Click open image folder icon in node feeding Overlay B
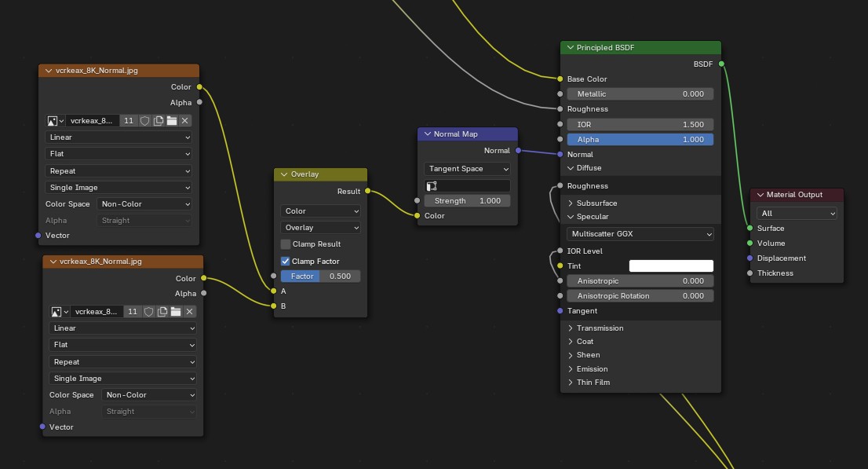The height and width of the screenshot is (469, 868). (176, 312)
